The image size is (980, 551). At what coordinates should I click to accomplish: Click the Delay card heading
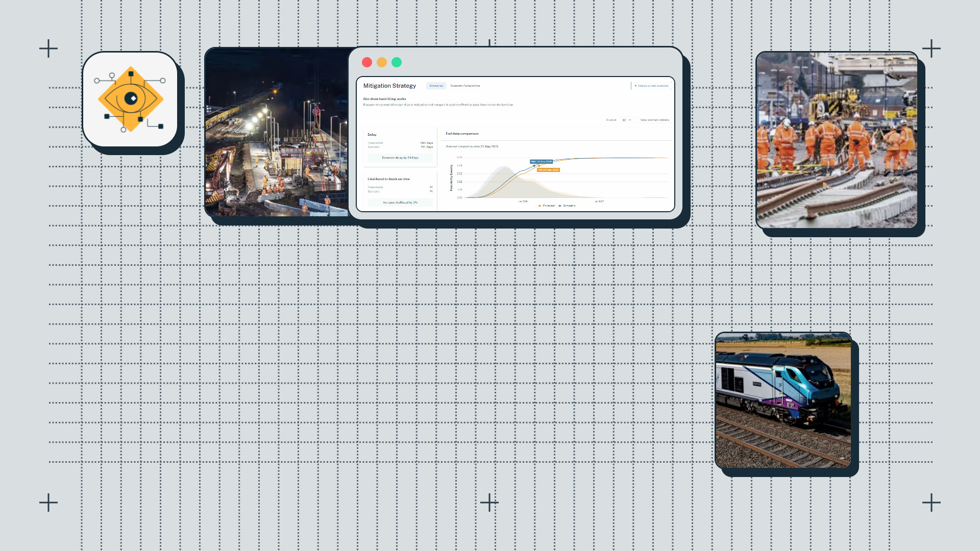point(372,135)
